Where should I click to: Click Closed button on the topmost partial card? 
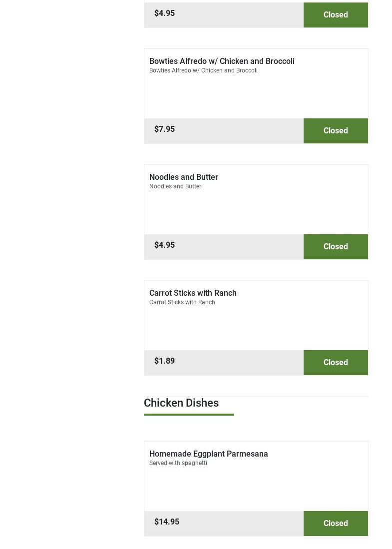point(336,15)
